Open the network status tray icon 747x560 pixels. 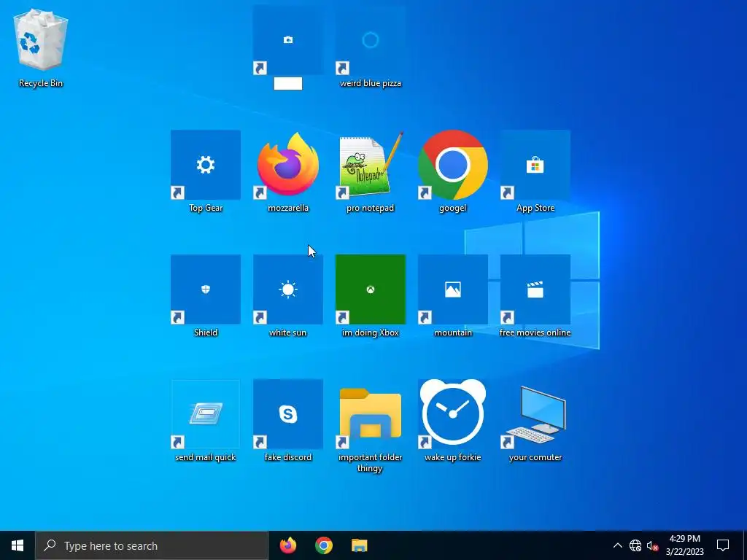[635, 545]
